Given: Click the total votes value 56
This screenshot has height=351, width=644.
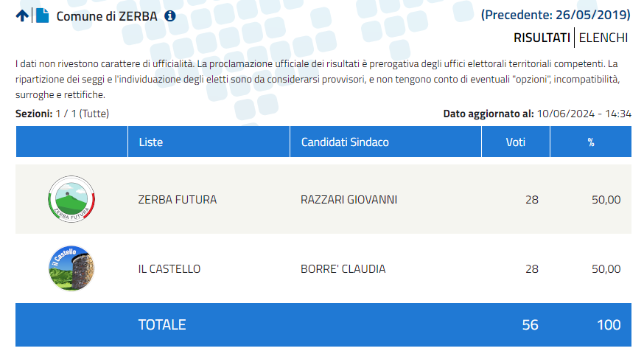Looking at the screenshot, I should tap(530, 324).
